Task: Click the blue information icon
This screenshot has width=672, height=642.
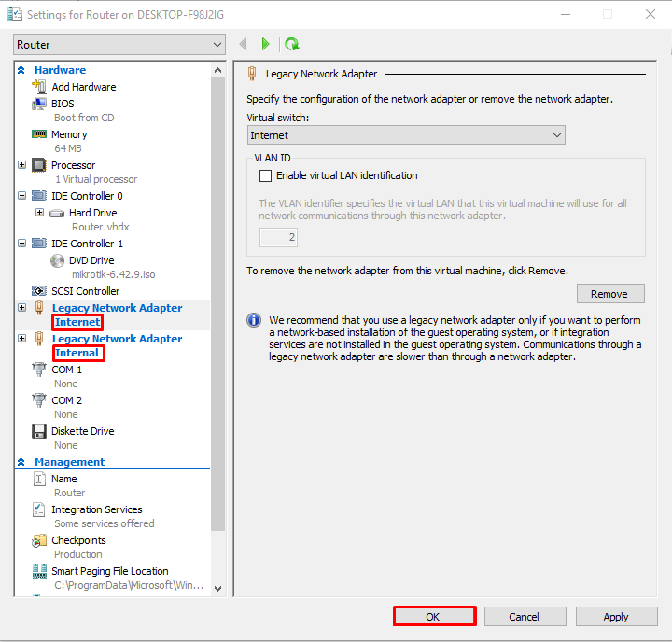Action: (254, 320)
